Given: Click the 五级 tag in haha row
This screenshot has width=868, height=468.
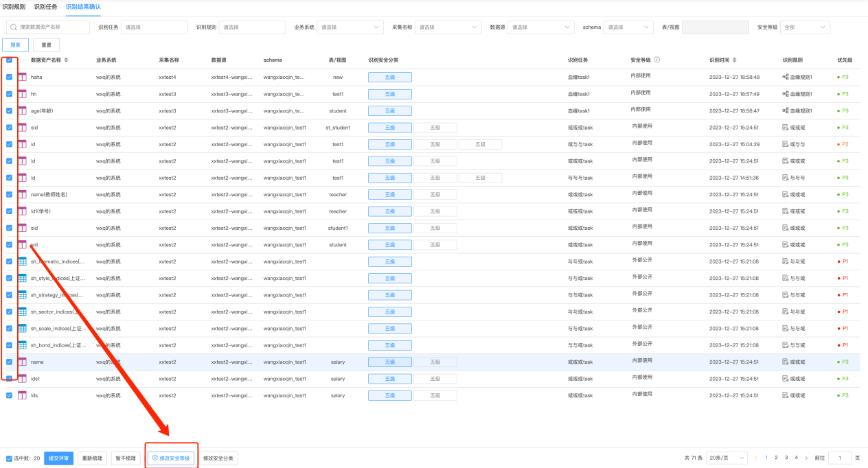Looking at the screenshot, I should (390, 77).
